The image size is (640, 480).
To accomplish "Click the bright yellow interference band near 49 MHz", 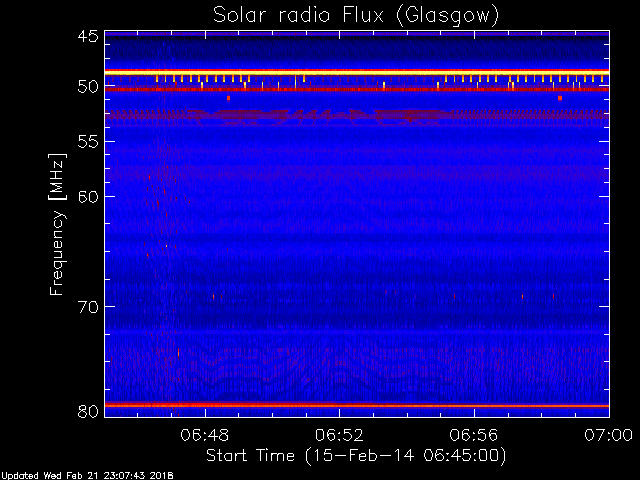I will pos(357,72).
